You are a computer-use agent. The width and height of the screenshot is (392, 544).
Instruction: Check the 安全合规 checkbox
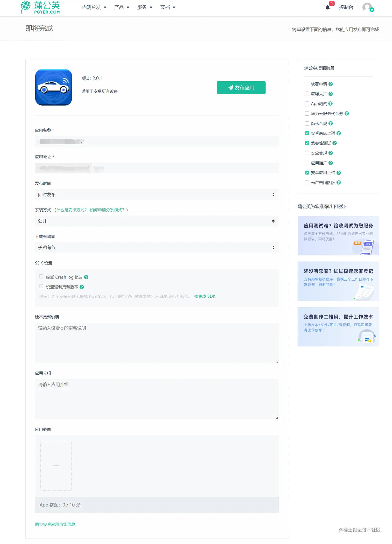[x=307, y=153]
